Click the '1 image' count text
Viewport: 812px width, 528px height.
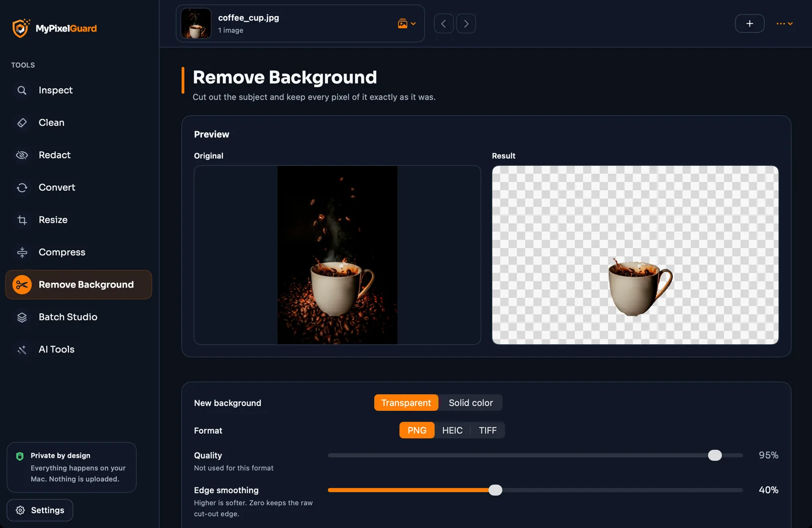(x=230, y=30)
